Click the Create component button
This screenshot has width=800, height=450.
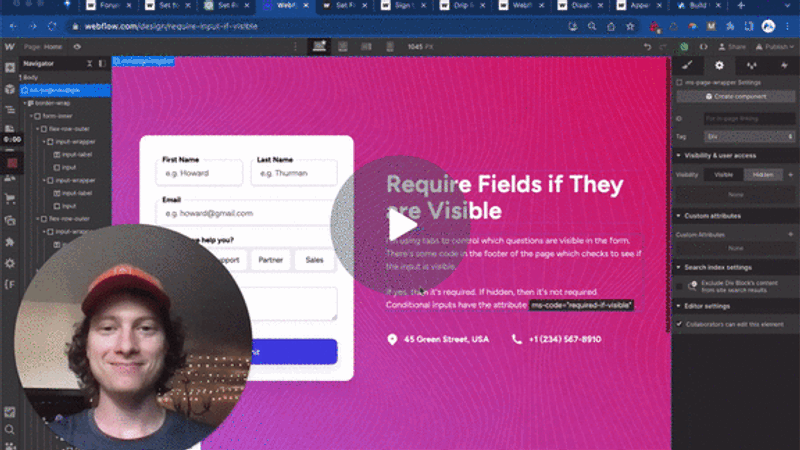736,96
